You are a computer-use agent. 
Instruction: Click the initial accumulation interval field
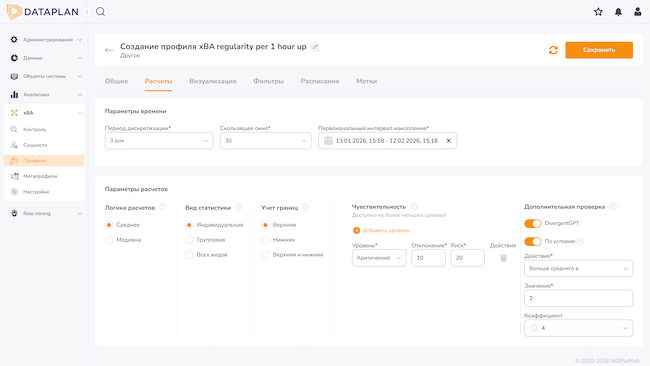tap(387, 141)
